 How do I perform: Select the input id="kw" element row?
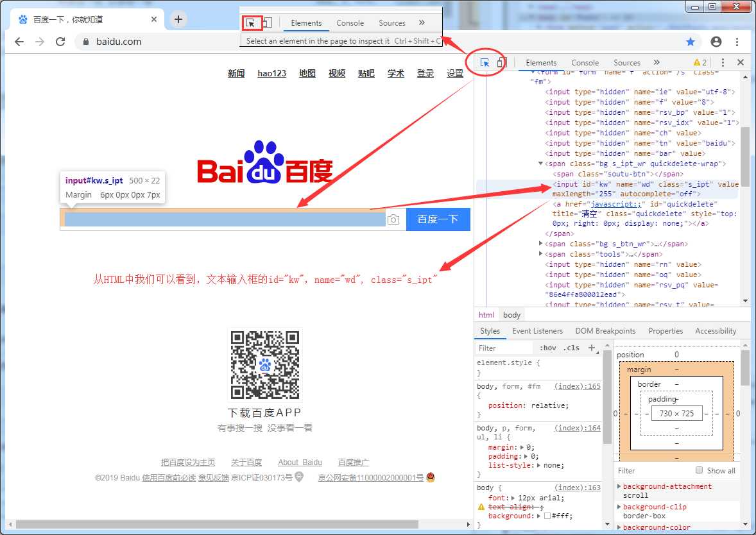click(608, 189)
